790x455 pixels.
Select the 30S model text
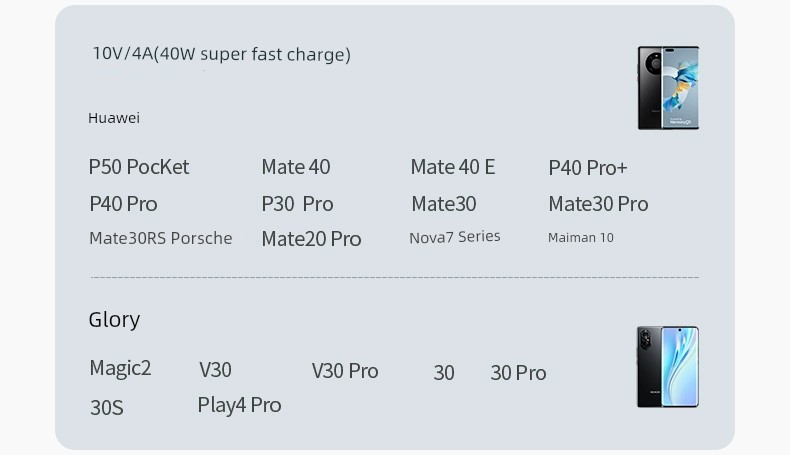click(x=107, y=408)
